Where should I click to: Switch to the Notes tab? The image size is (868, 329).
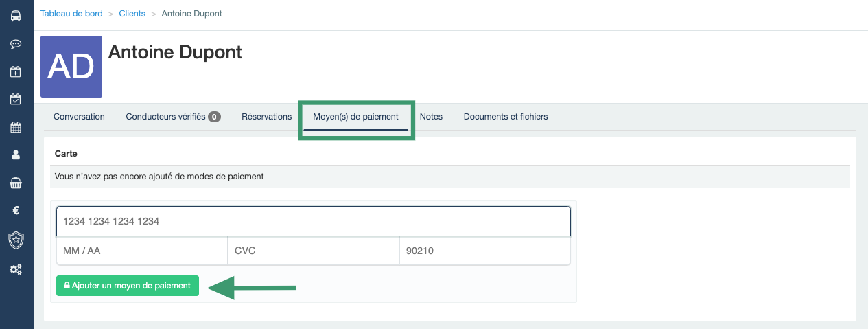point(431,117)
